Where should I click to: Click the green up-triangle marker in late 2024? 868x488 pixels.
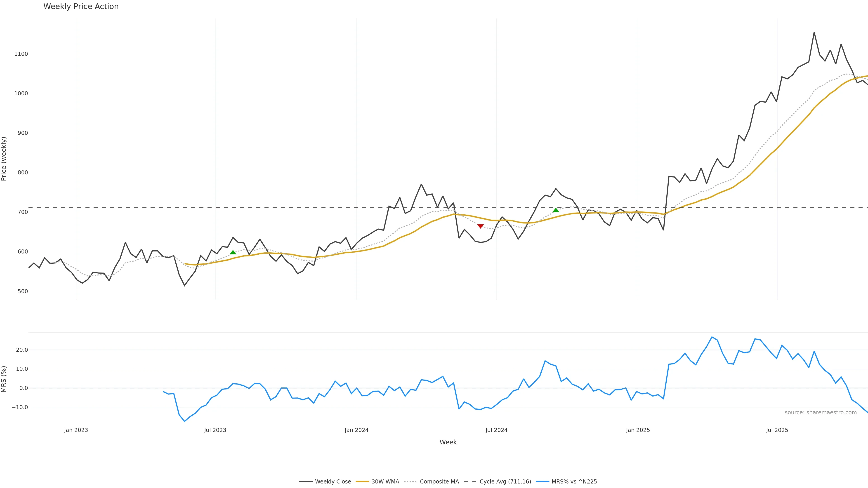[x=556, y=210]
